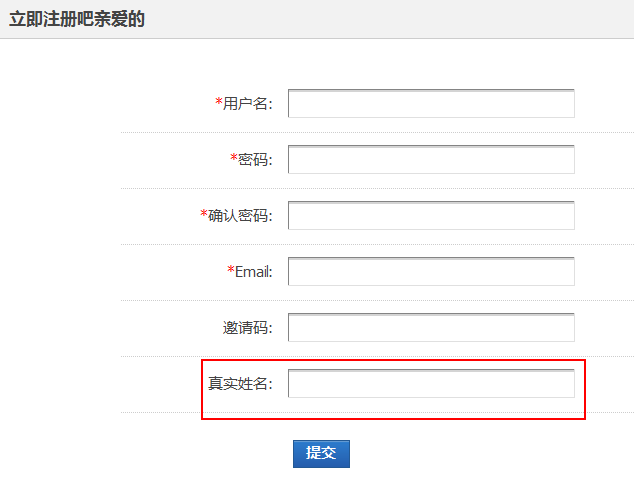Viewport: 634px width, 484px height.
Task: Click the 立即注册吧亲爱的 header title
Action: [x=77, y=19]
